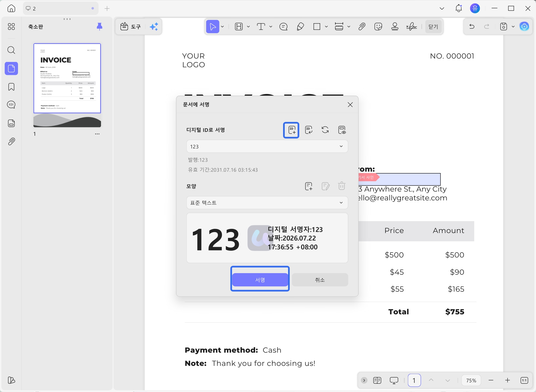Expand the text tool dropdown arrow
The width and height of the screenshot is (536, 392).
point(271,27)
